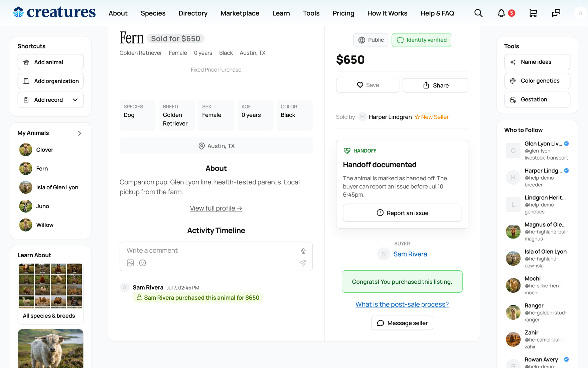Click send paper-plane icon in comment box
Viewport: 588px width, 368px height.
coord(303,263)
